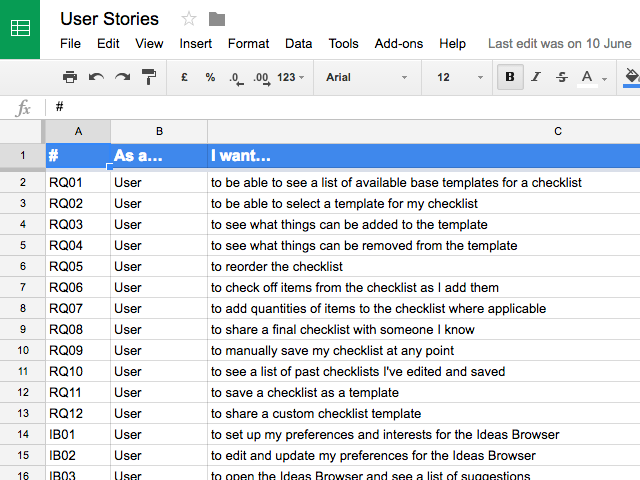Select cell IB02
The image size is (640, 480).
[78, 456]
